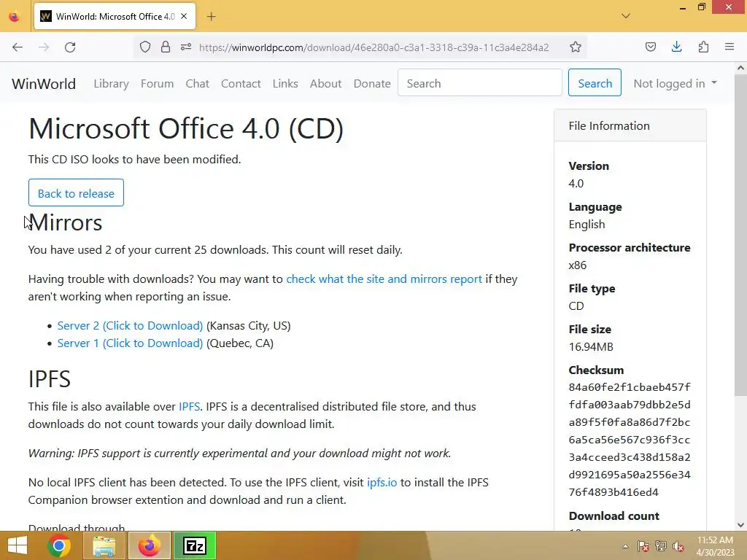The image size is (747, 560).
Task: Open the Action Center flag icon
Action: [643, 546]
